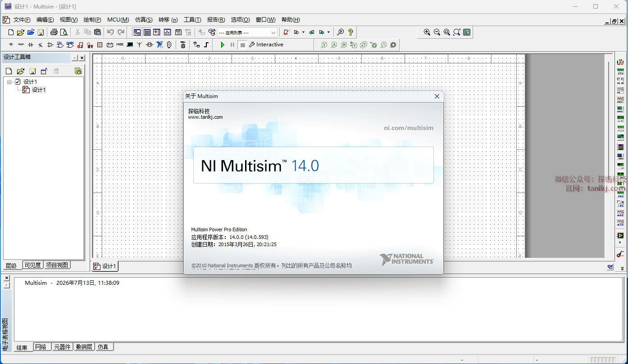Paste from clipboard using the toolbar icon
The image size is (628, 364).
pos(97,32)
